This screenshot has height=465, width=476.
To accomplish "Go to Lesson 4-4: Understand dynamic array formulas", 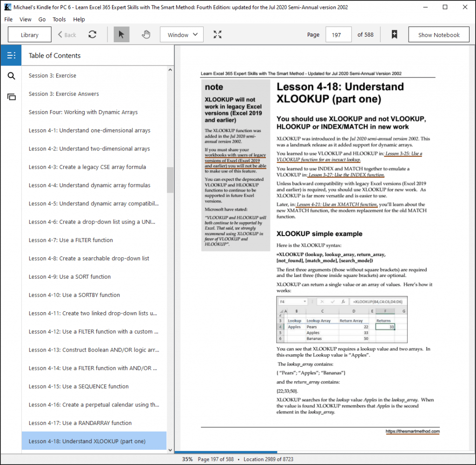I will (94, 185).
